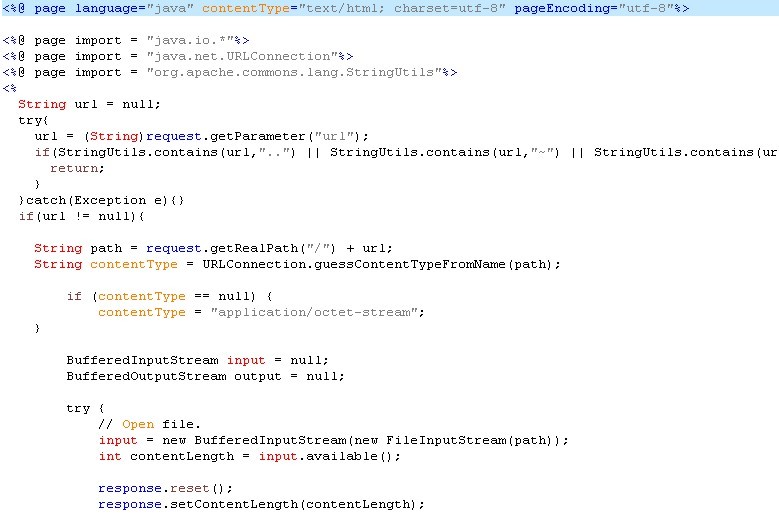Click the "java.net.URLConnection" import line
779x514 pixels.
178,56
